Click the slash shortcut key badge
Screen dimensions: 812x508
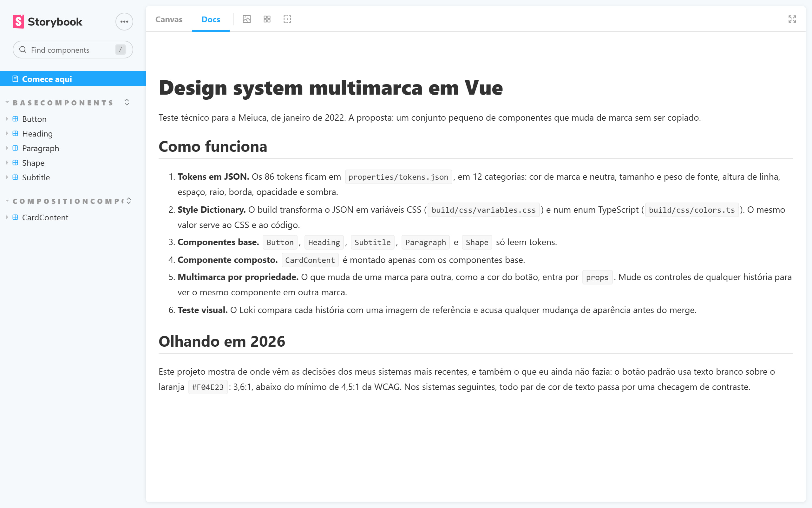point(121,50)
